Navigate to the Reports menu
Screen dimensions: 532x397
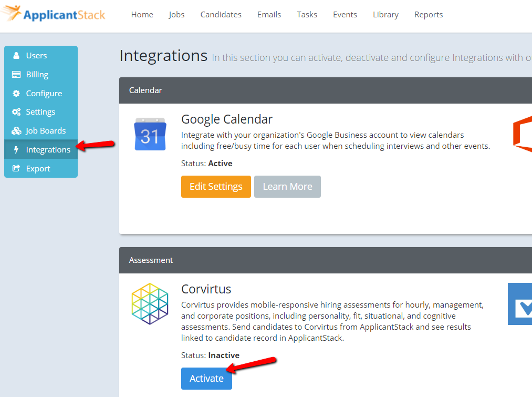pyautogui.click(x=429, y=15)
